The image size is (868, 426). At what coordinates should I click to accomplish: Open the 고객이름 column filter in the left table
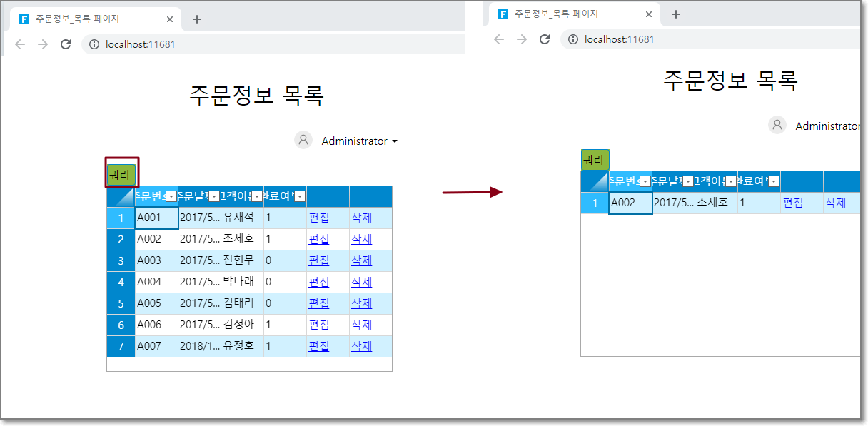[257, 197]
